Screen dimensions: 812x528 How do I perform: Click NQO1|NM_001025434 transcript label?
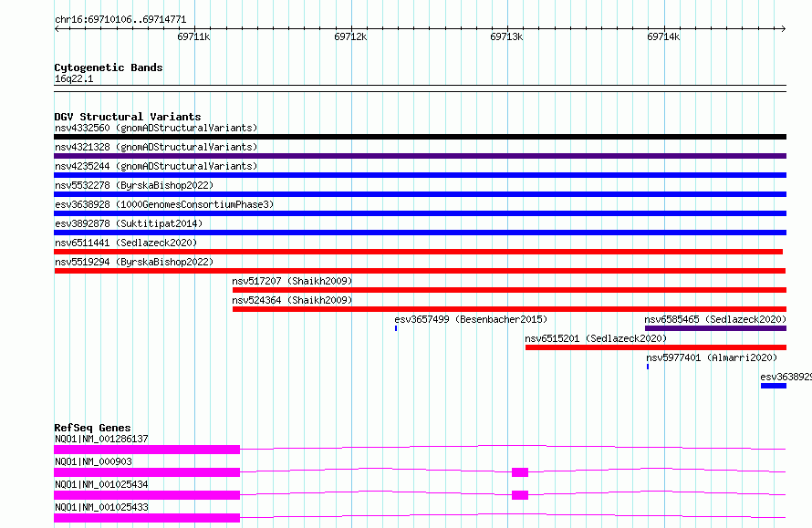click(101, 484)
